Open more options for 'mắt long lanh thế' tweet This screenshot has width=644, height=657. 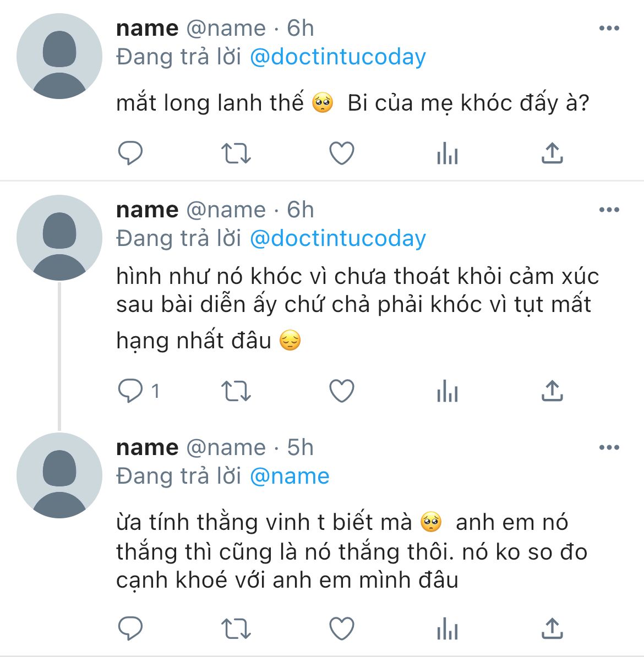coord(609,29)
